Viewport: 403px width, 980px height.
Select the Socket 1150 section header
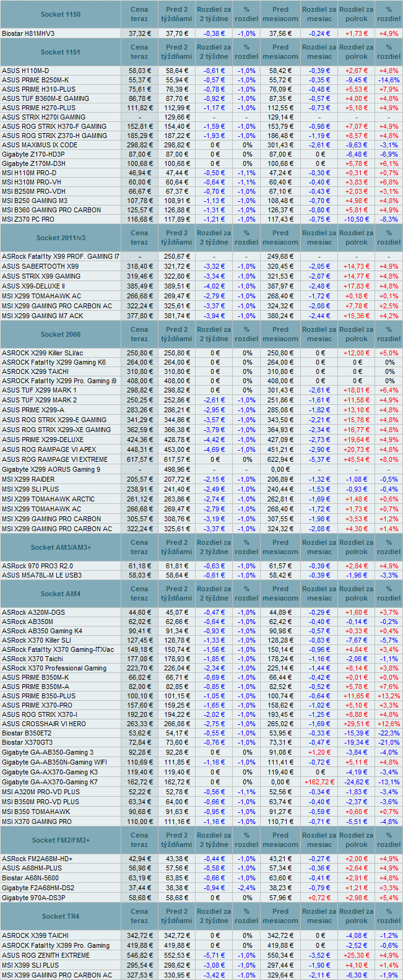pos(61,14)
